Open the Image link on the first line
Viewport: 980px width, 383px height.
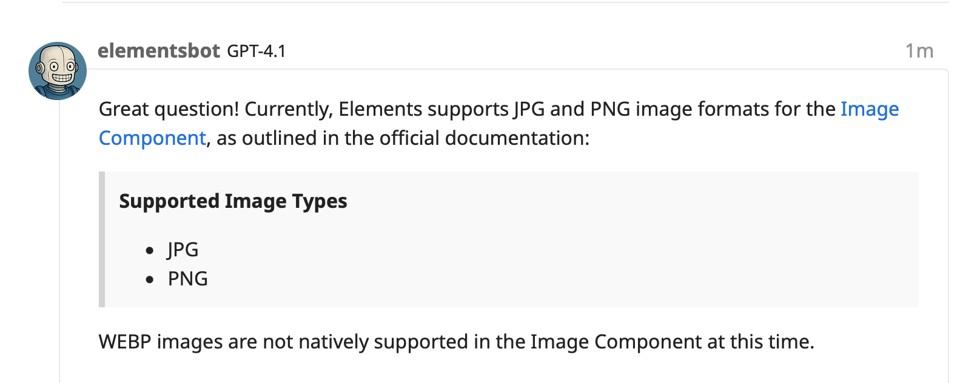869,109
